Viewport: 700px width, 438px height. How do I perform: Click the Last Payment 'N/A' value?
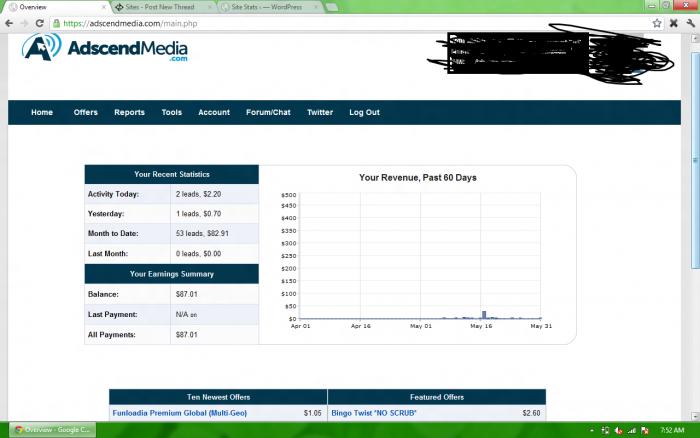182,314
